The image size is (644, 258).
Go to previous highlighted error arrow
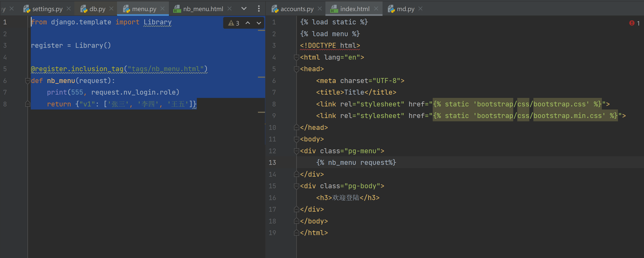(248, 23)
